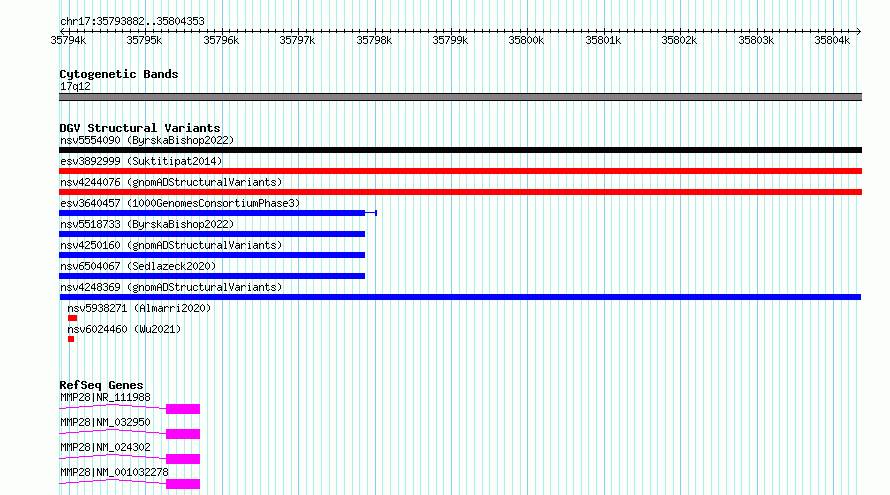Click esv3892999 (Suktitipat2014) label
890x495 pixels.
[x=141, y=162]
